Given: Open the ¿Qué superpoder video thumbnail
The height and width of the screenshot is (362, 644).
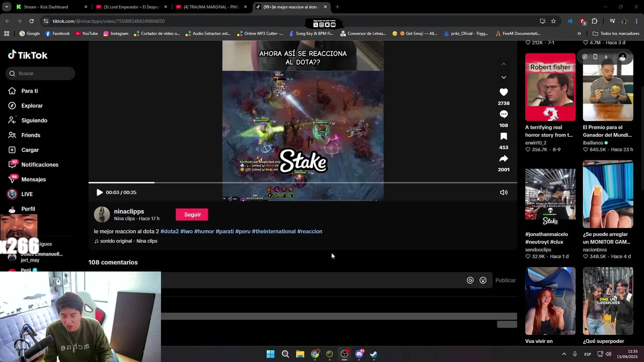Looking at the screenshot, I should (608, 301).
